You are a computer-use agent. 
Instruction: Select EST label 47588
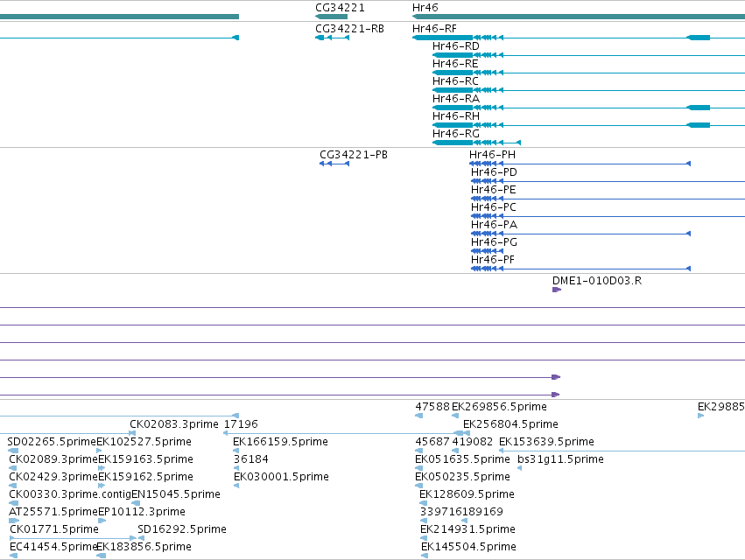[432, 407]
